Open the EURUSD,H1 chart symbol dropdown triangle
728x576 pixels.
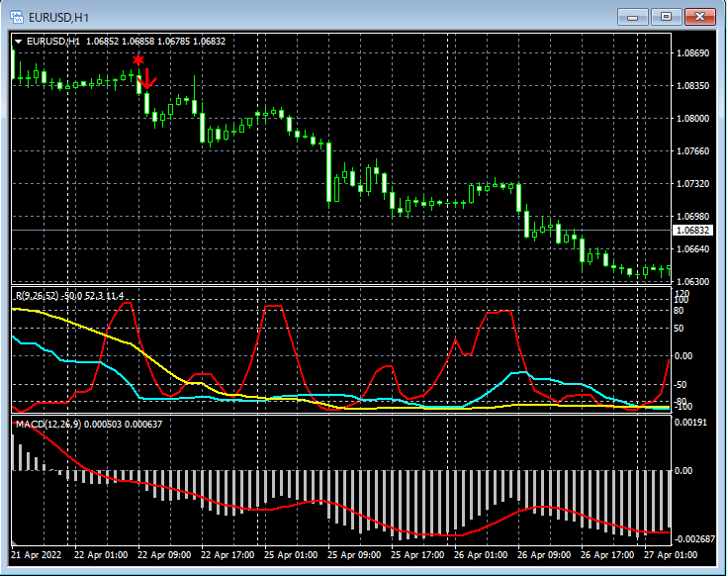point(19,41)
